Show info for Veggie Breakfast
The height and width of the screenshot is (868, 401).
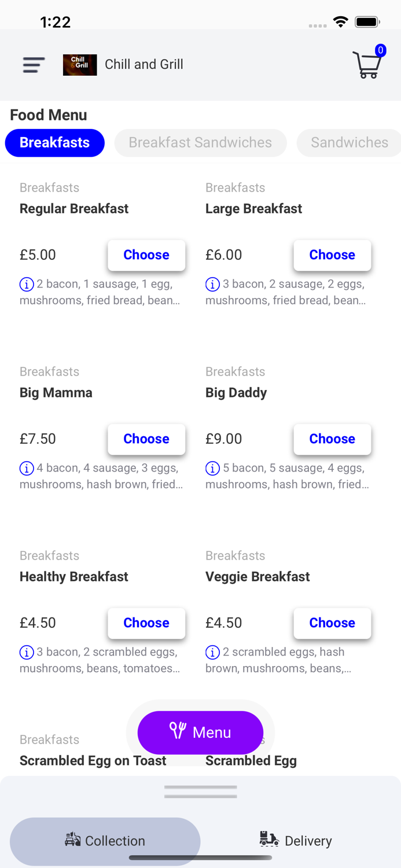[212, 652]
